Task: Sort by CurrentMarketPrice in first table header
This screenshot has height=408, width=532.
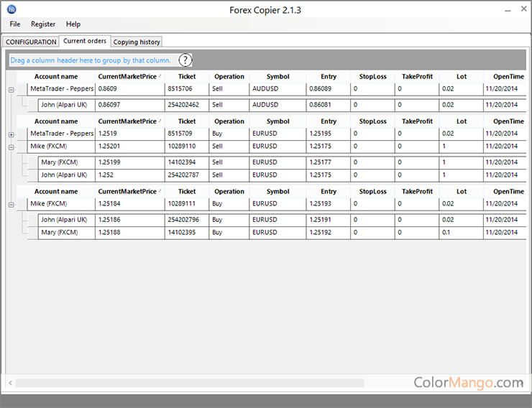Action: [129, 77]
